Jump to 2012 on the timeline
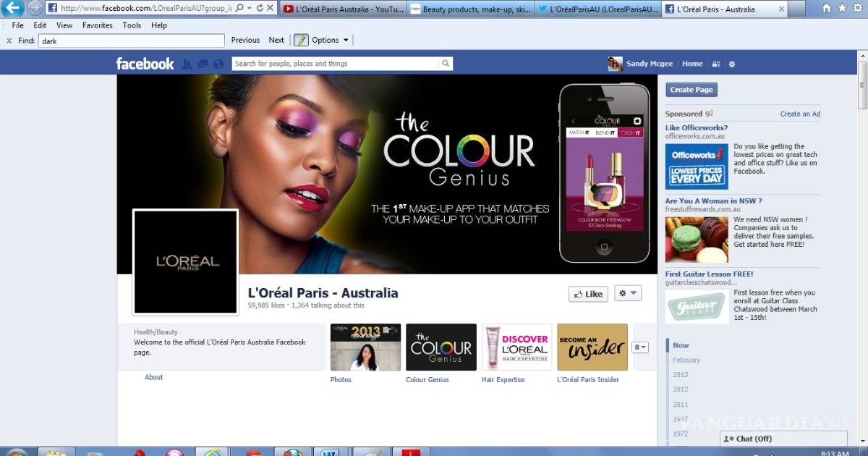This screenshot has width=868, height=456. (680, 389)
